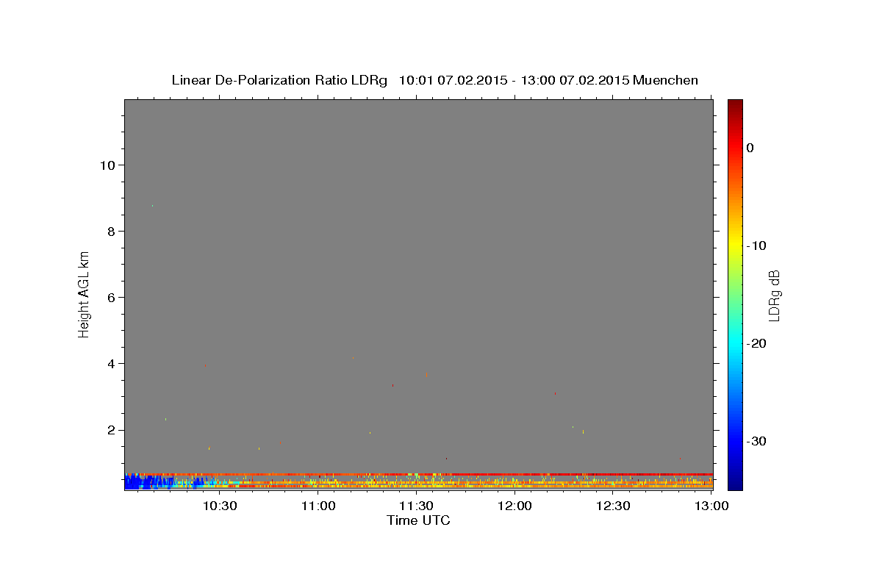
Task: Click the colorbar value -20
Action: pyautogui.click(x=757, y=343)
